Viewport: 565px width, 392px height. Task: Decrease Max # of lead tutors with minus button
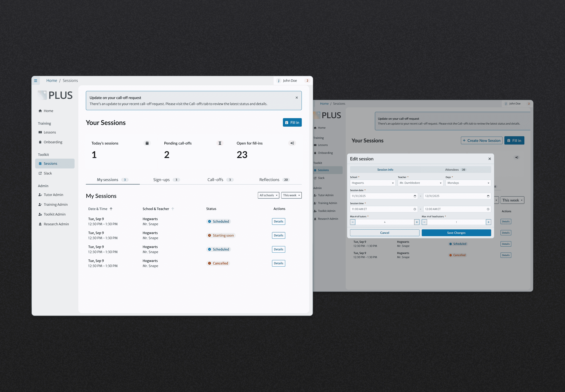click(x=424, y=222)
